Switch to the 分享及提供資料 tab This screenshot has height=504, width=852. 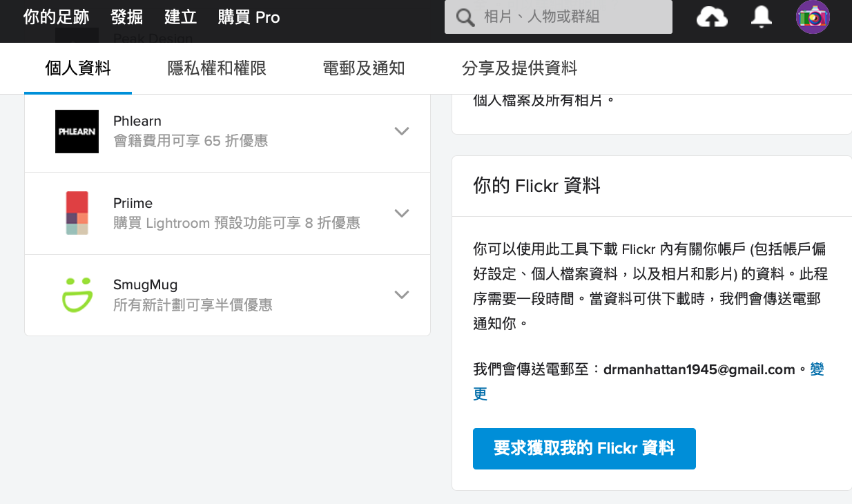click(519, 68)
